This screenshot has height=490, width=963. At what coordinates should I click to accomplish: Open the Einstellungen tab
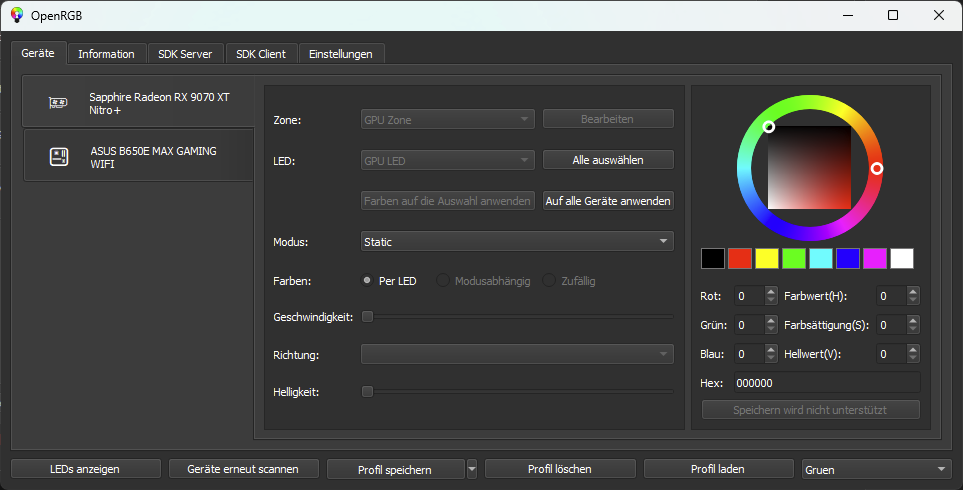point(341,54)
